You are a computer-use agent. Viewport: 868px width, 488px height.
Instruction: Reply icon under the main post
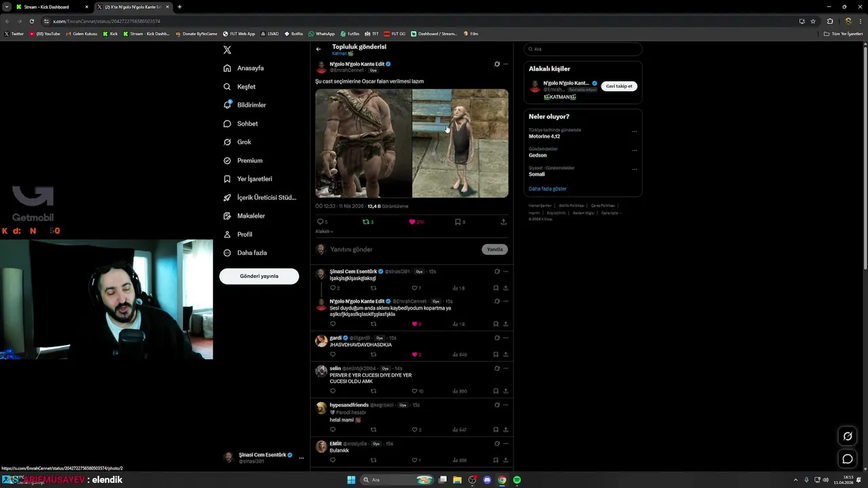pyautogui.click(x=320, y=222)
